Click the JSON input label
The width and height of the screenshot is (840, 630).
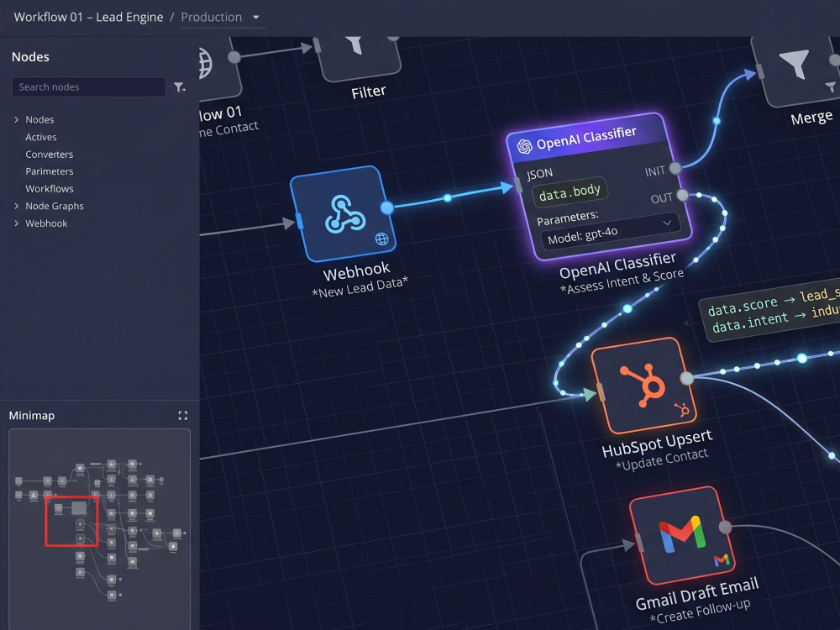(x=539, y=174)
